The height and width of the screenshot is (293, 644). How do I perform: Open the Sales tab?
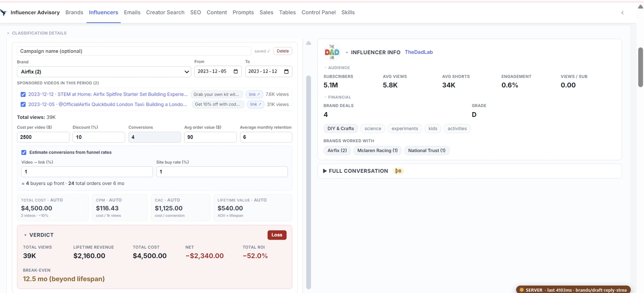coord(266,12)
